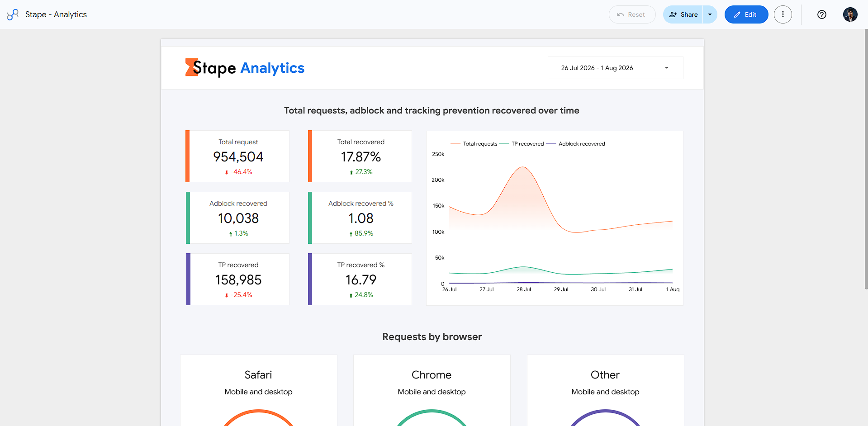Select the Total request scorecard
Screen dimensions: 868x426
[237, 156]
